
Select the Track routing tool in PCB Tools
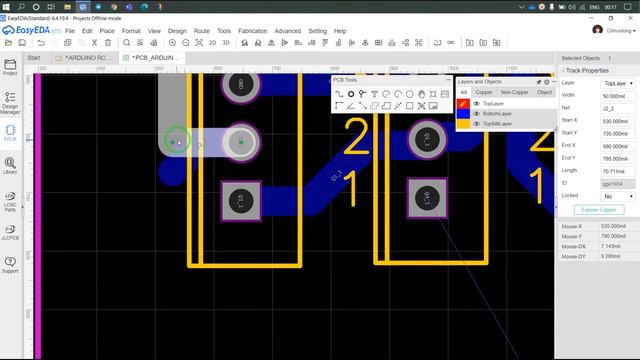339,94
